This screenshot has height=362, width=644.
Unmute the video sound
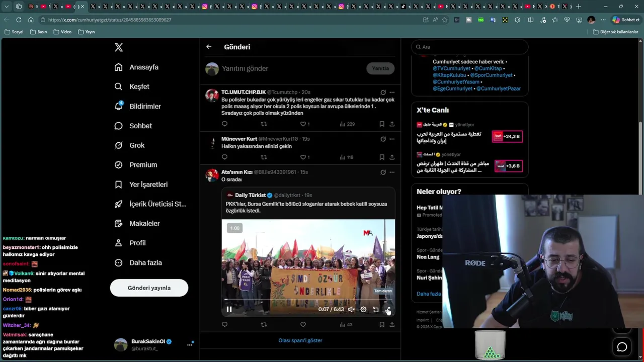pos(351,309)
